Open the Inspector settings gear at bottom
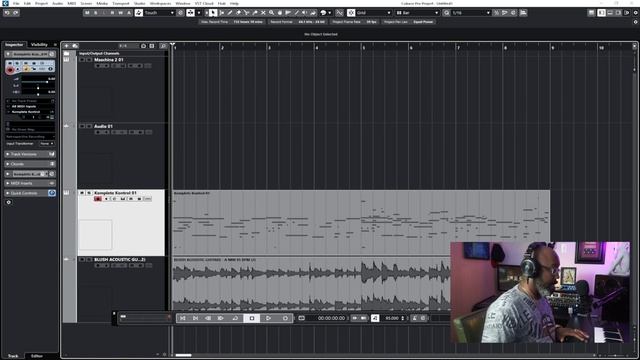Viewport: 640px width, 360px height. coord(9,202)
